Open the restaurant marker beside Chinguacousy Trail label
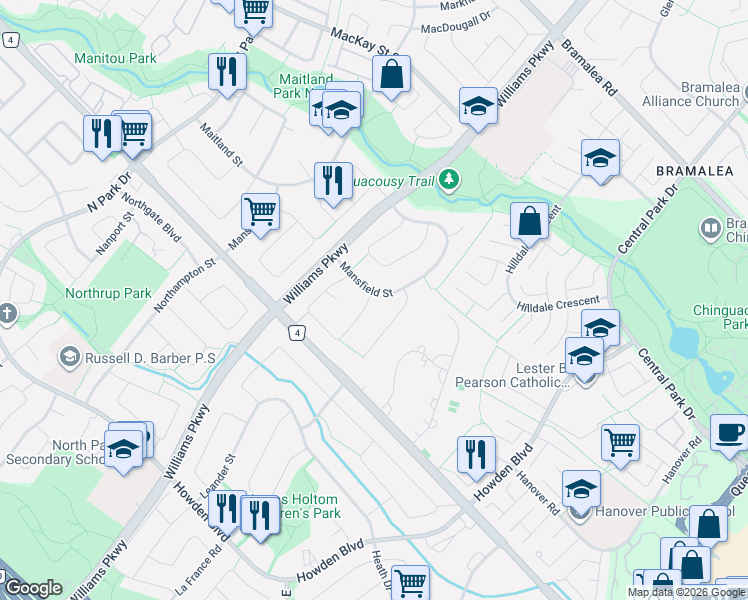This screenshot has height=600, width=748. click(x=333, y=183)
